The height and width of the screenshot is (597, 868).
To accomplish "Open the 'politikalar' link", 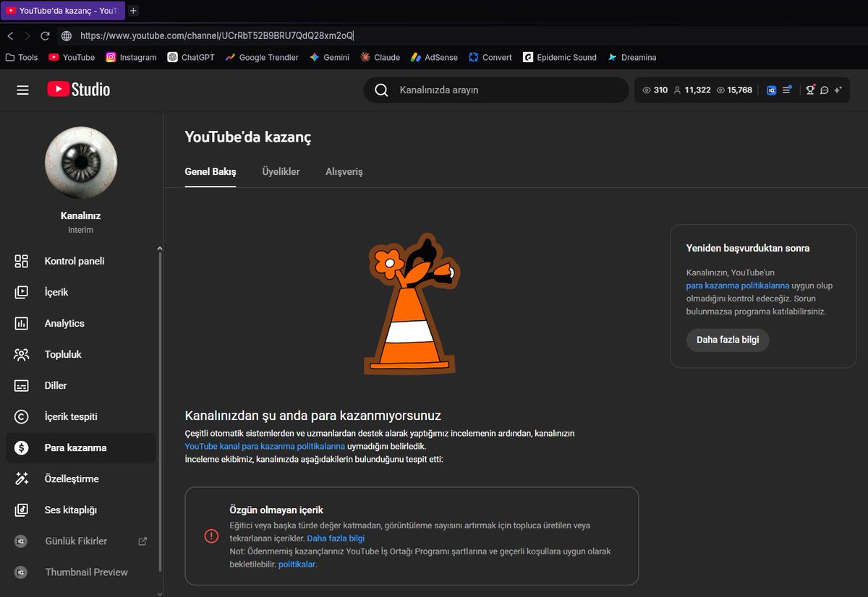I will click(297, 564).
